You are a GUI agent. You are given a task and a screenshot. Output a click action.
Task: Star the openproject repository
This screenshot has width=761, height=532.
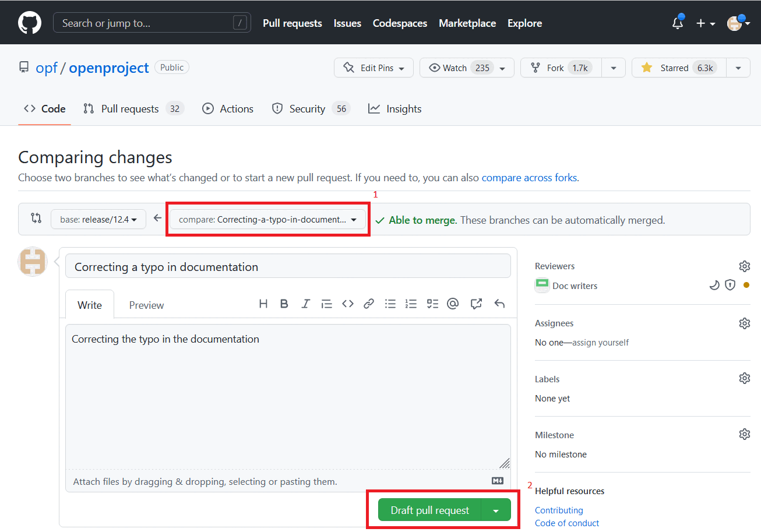[x=677, y=68]
